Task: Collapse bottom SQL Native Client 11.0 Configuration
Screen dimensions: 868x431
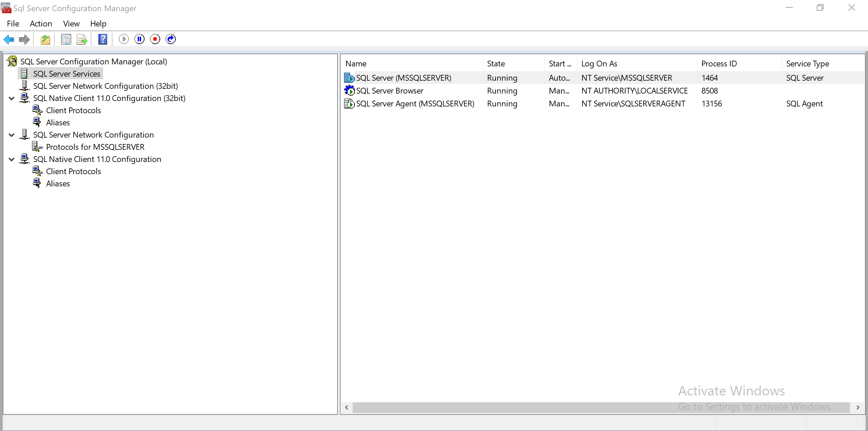Action: point(12,160)
